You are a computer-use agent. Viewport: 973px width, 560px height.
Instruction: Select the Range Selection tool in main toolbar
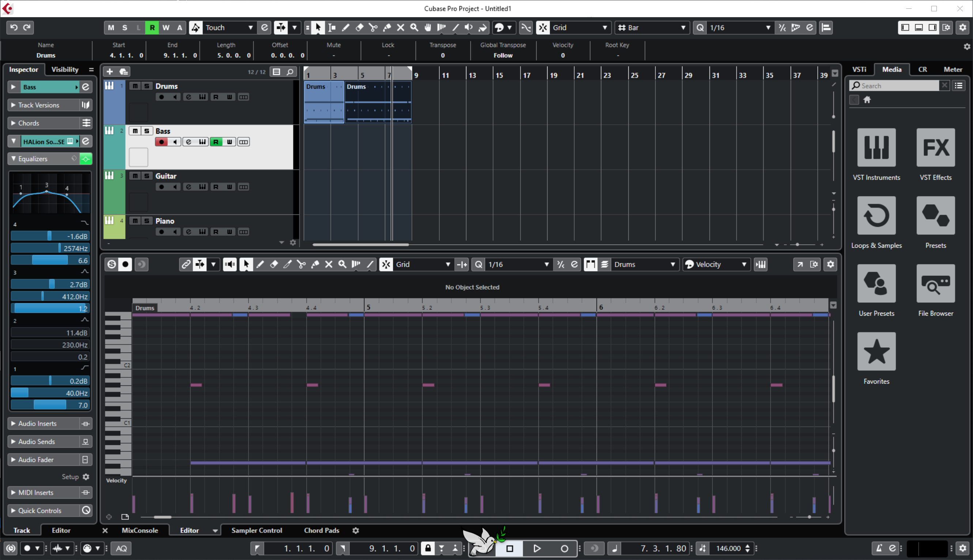tap(332, 27)
